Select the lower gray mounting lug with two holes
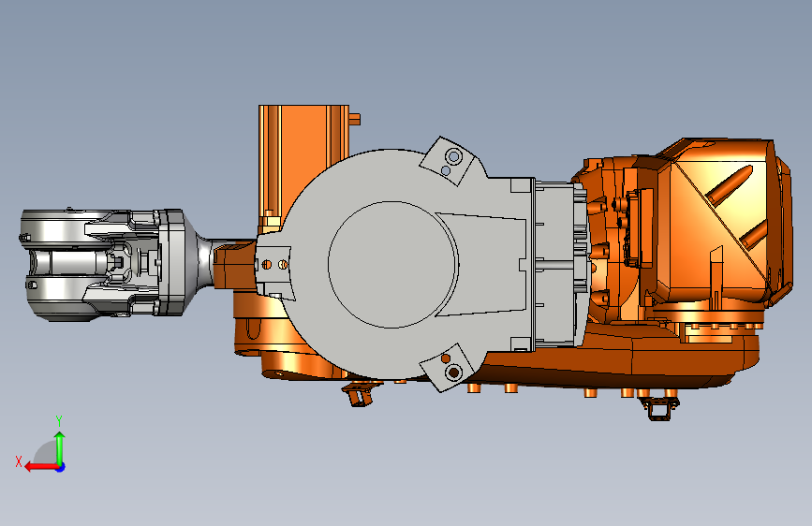The height and width of the screenshot is (526, 812). 449,367
